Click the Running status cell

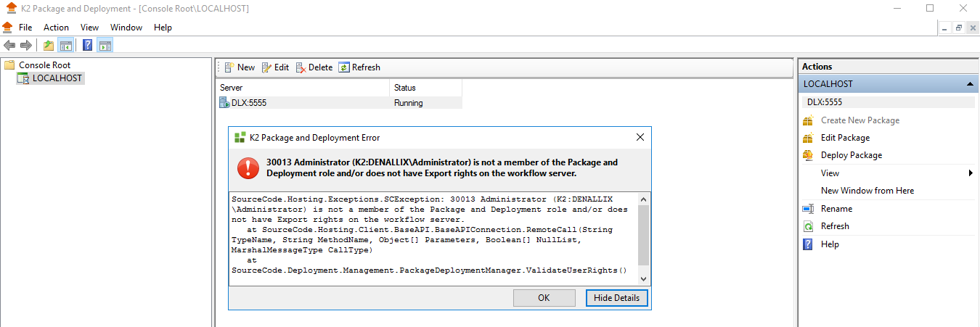pos(409,103)
